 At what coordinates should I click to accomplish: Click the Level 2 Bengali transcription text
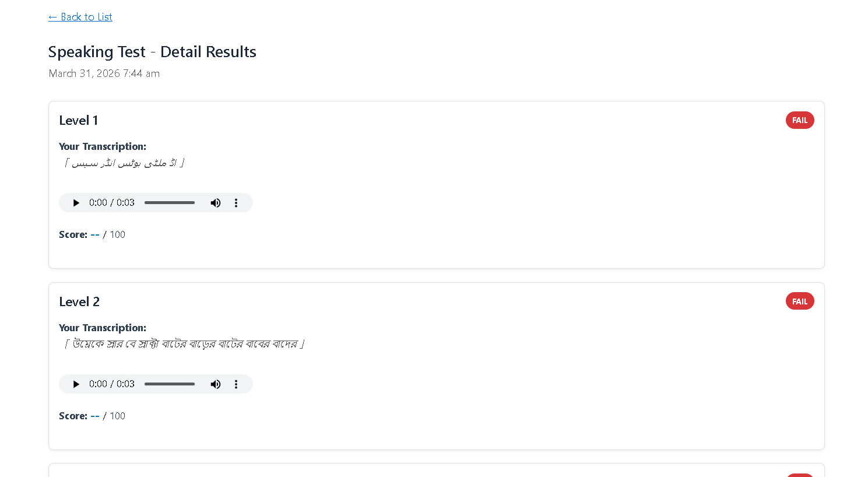tap(184, 344)
